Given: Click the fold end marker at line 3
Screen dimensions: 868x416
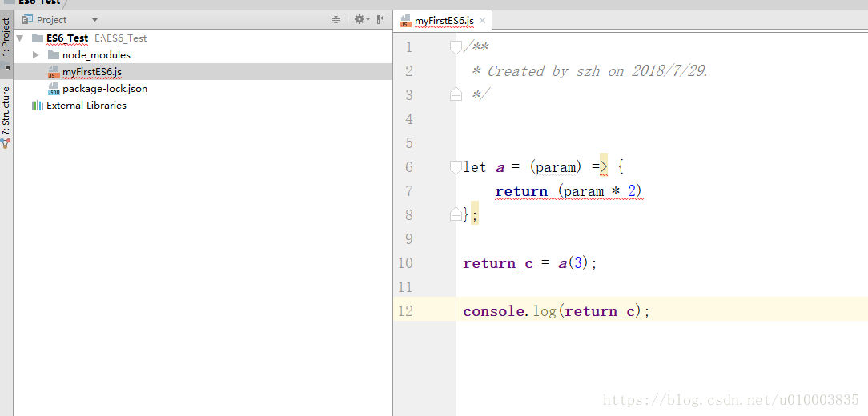Looking at the screenshot, I should tap(456, 94).
